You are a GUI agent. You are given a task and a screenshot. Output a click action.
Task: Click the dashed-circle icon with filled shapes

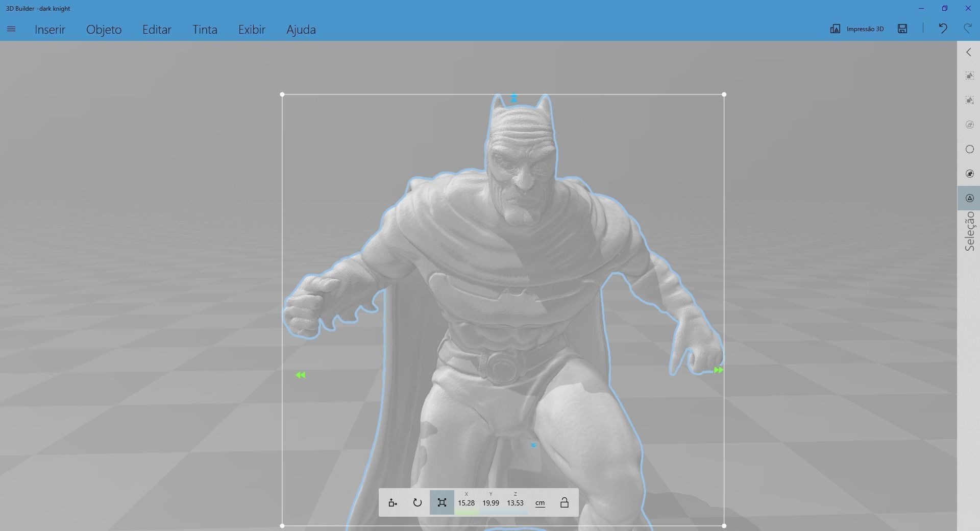click(970, 174)
